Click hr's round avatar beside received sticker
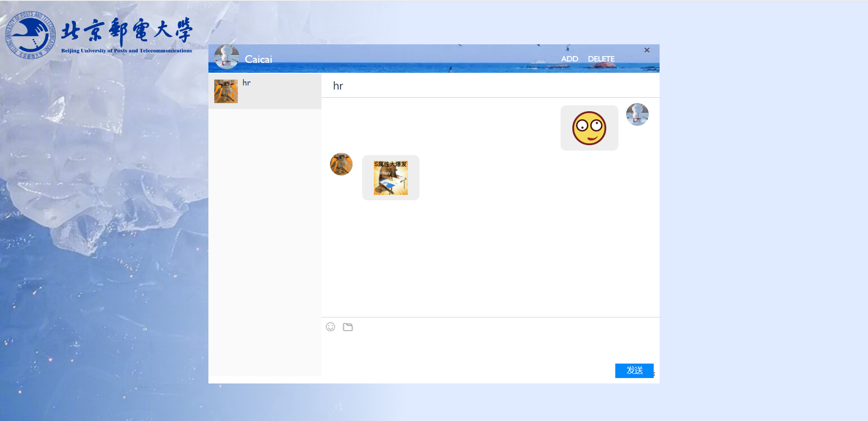This screenshot has width=868, height=421. pos(341,164)
